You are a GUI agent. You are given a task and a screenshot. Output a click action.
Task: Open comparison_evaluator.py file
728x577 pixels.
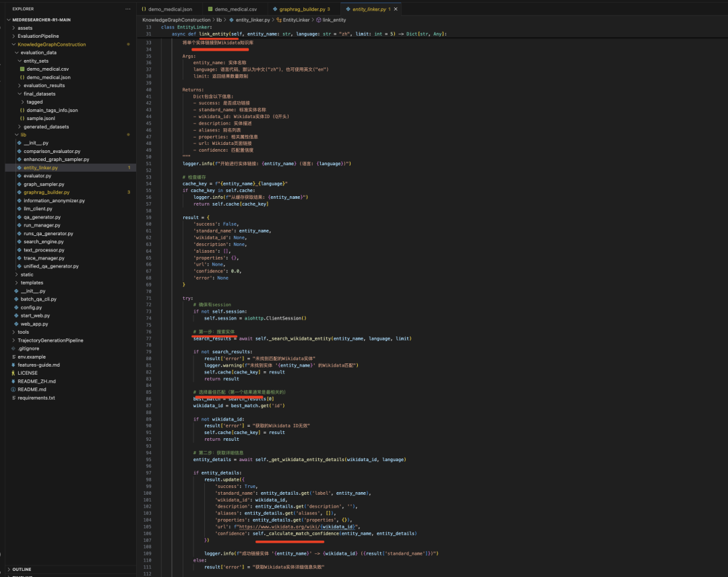52,151
